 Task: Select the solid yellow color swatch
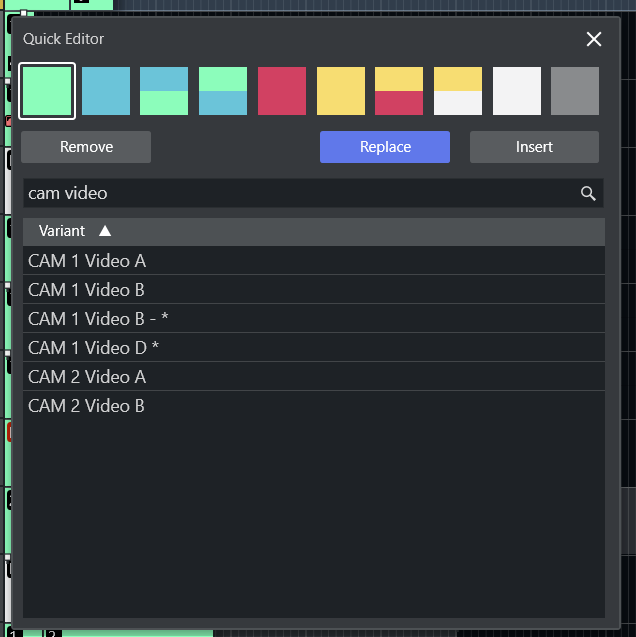click(x=341, y=91)
